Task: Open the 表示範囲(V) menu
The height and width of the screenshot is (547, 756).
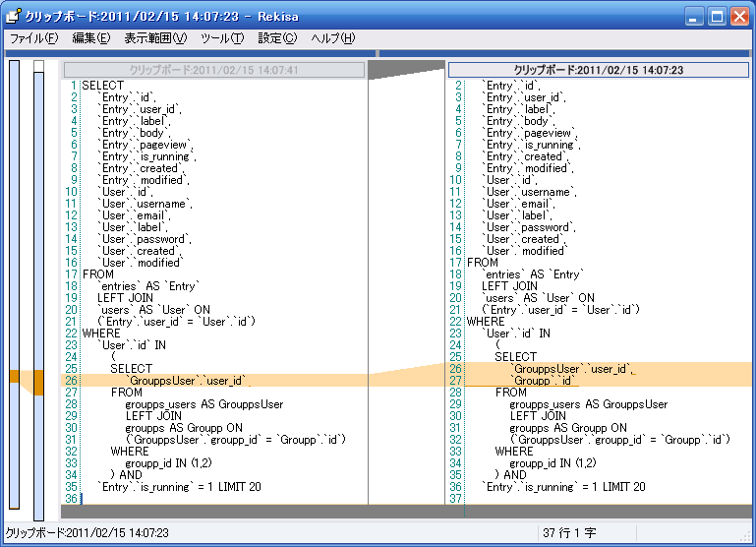Action: [155, 38]
